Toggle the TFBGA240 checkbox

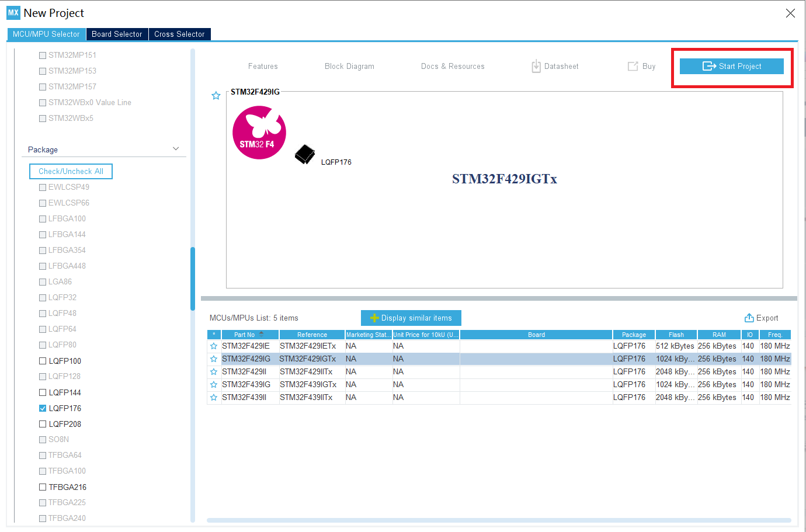click(x=43, y=519)
